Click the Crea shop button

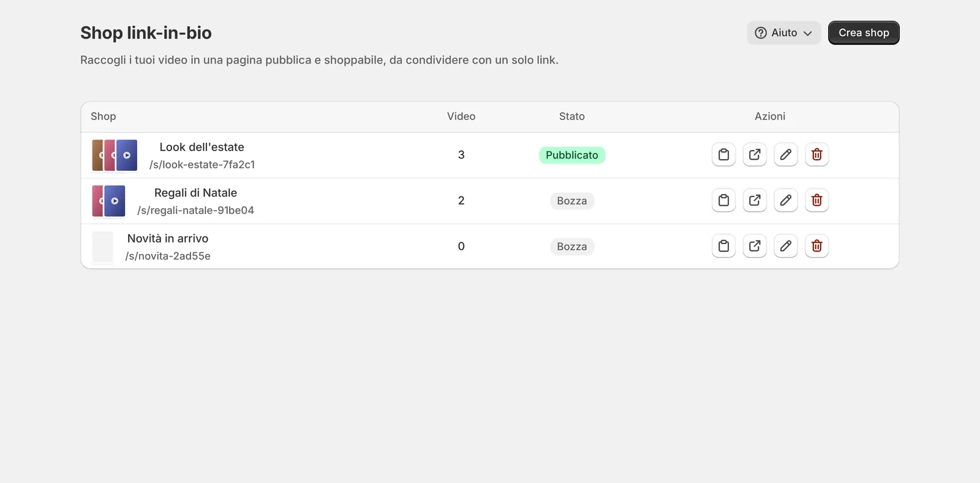(864, 33)
